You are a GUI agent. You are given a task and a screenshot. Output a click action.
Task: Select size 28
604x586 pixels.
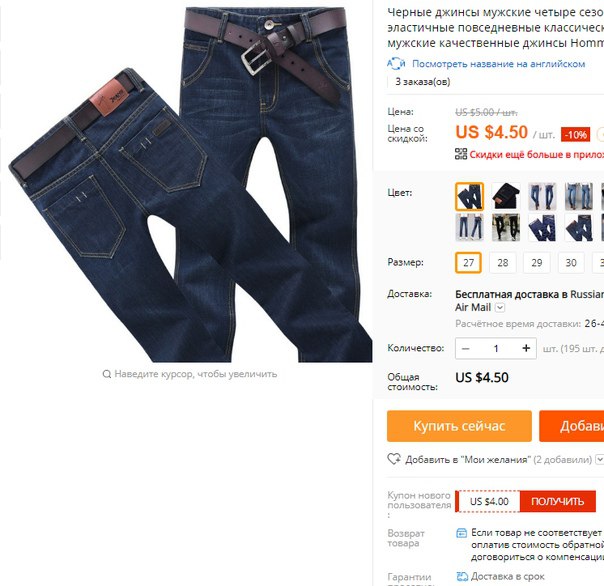[x=503, y=263]
